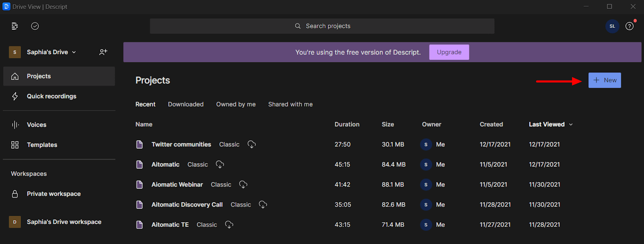Click the magnifier icon in search bar

click(x=298, y=26)
